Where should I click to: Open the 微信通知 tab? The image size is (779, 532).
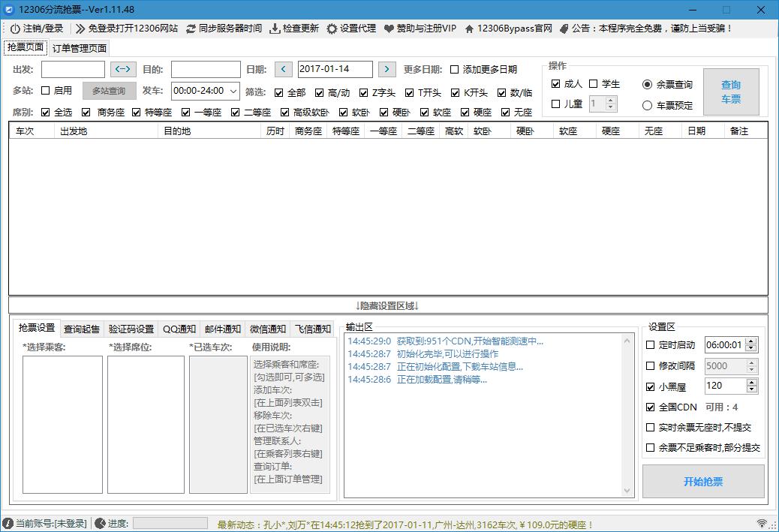coord(268,329)
